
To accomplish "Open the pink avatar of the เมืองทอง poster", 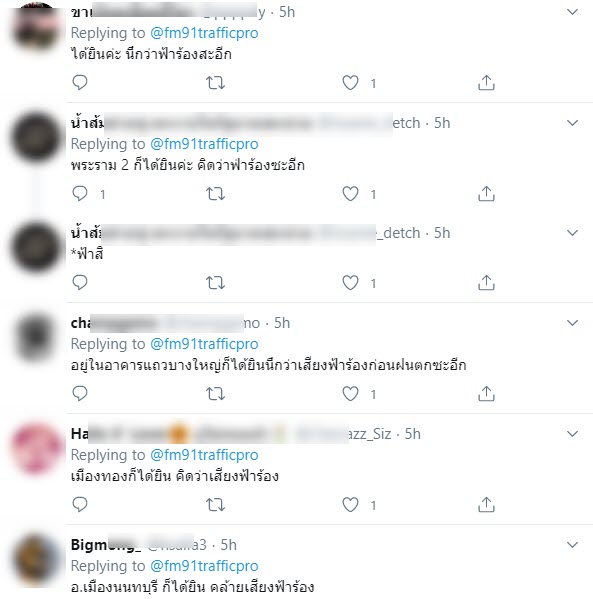I will [36, 448].
